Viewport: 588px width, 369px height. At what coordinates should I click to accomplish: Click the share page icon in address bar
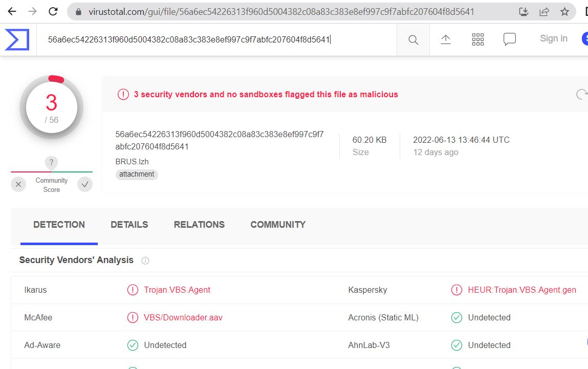click(544, 11)
